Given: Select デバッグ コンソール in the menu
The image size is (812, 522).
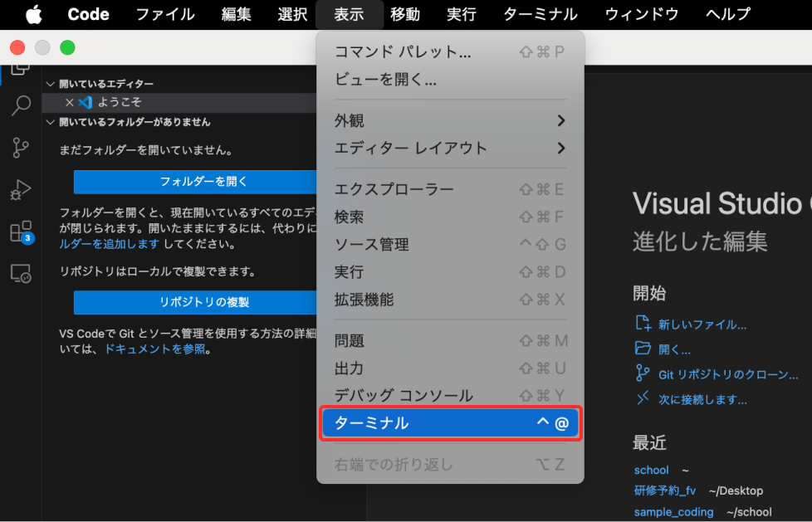Looking at the screenshot, I should point(450,396).
